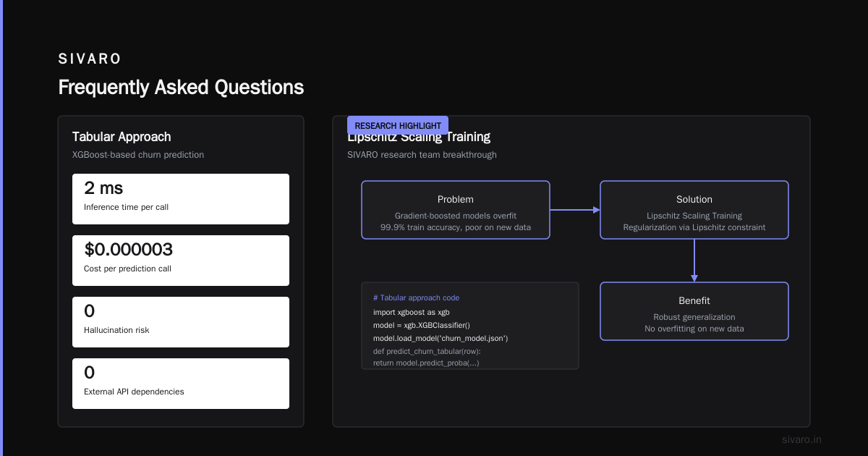Click the Benefit box heading
Image resolution: width=868 pixels, height=456 pixels.
tap(694, 300)
